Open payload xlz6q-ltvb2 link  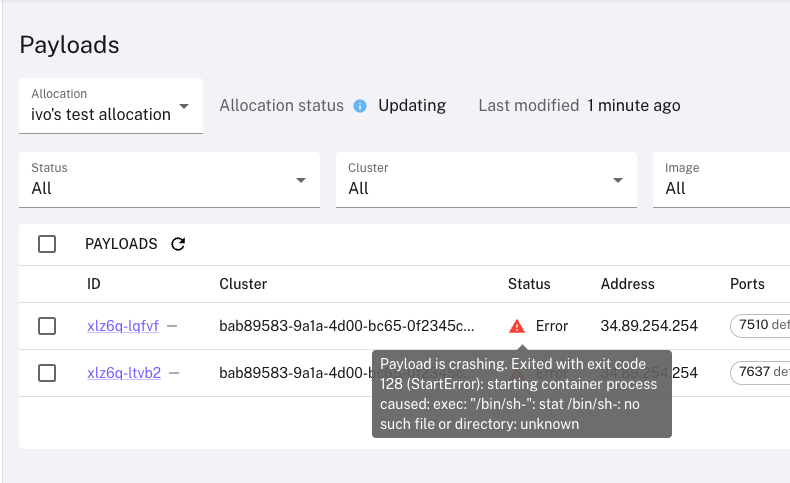tap(124, 373)
